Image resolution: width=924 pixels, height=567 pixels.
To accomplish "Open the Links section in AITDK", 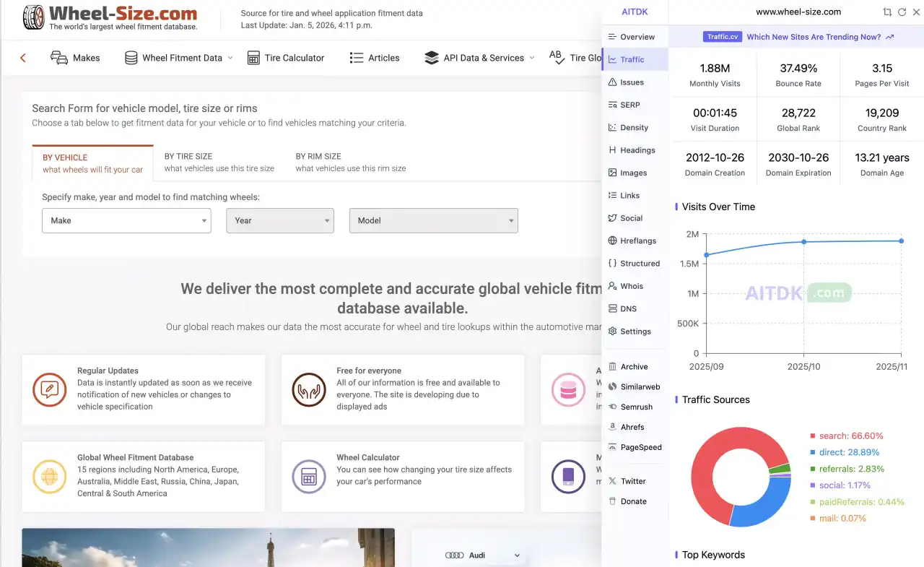I will tap(635, 196).
